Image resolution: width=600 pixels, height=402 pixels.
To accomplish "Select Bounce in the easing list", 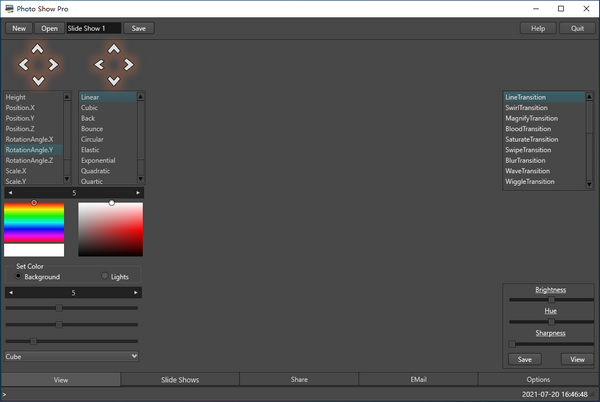I will coord(92,129).
